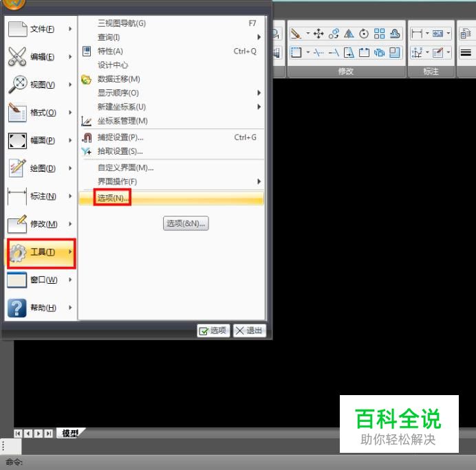Image resolution: width=476 pixels, height=470 pixels.
Task: Select the Scale tool icon
Action: (395, 52)
